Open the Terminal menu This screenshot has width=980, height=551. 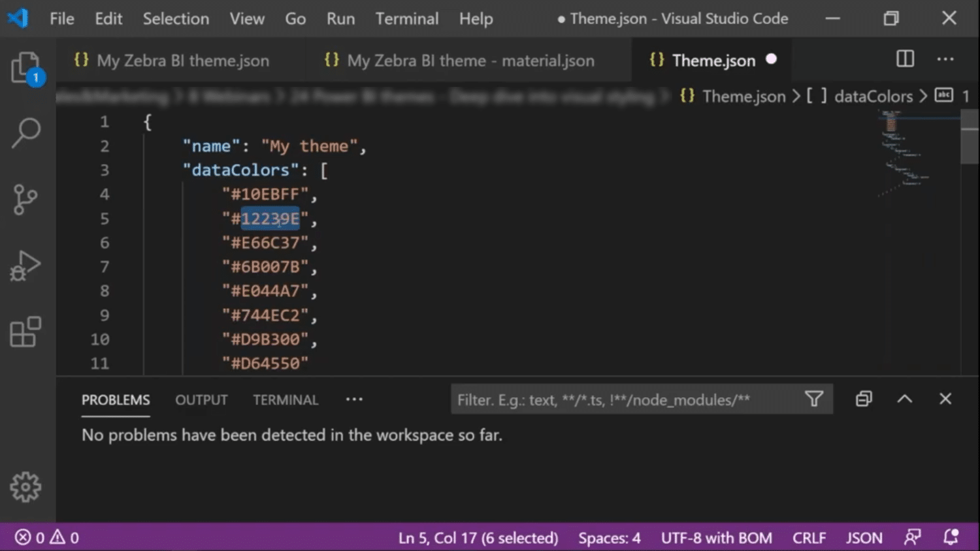(x=406, y=18)
